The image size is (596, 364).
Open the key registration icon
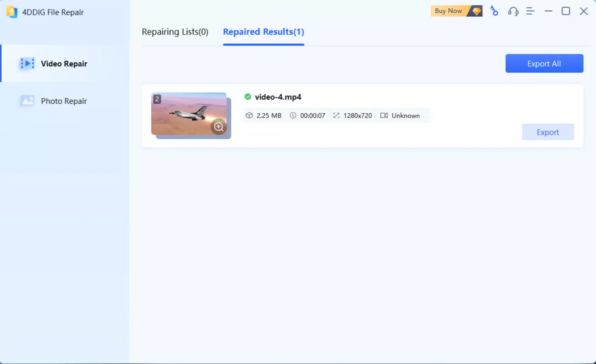tap(494, 11)
